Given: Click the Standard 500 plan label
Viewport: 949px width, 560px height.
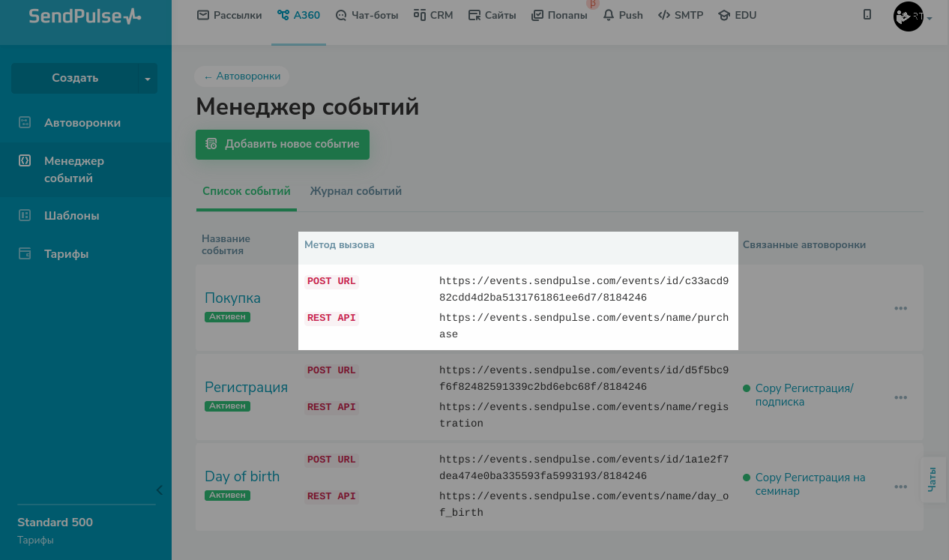Looking at the screenshot, I should coord(55,523).
